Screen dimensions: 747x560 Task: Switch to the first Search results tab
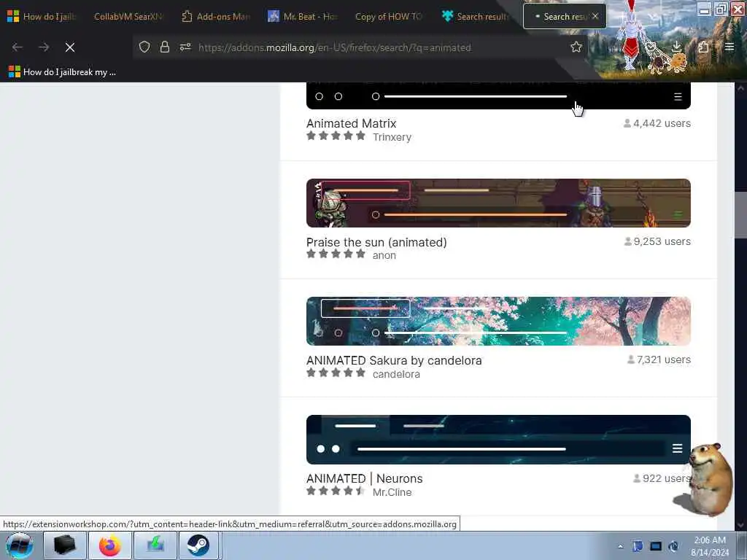coord(476,17)
